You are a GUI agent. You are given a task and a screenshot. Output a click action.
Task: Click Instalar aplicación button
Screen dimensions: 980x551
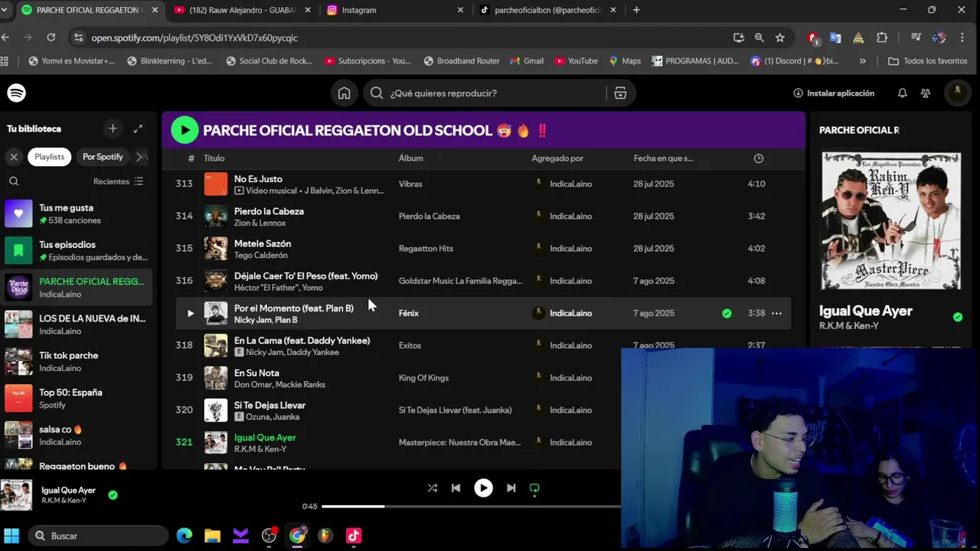pos(834,93)
